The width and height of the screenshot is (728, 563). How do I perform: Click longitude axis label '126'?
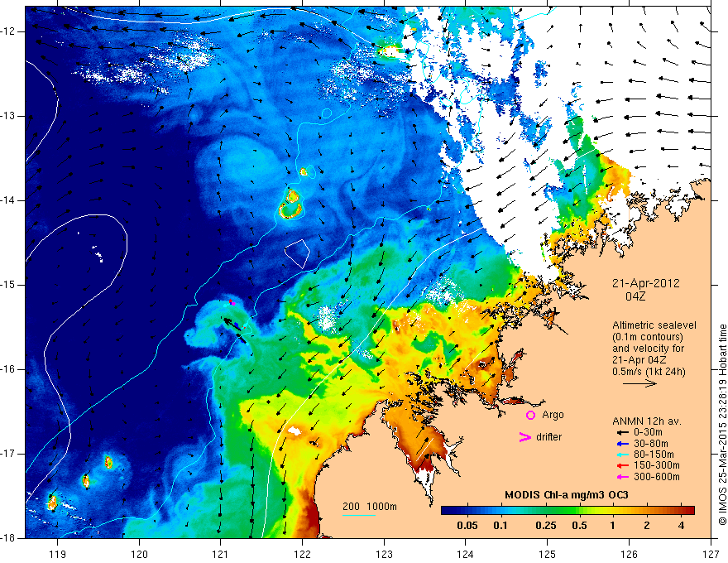629,554
